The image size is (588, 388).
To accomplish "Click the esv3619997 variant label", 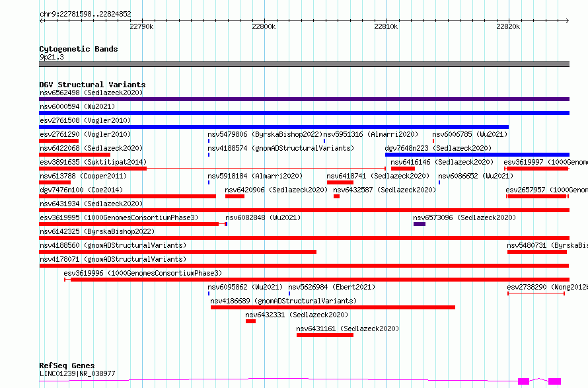I will pos(546,162).
